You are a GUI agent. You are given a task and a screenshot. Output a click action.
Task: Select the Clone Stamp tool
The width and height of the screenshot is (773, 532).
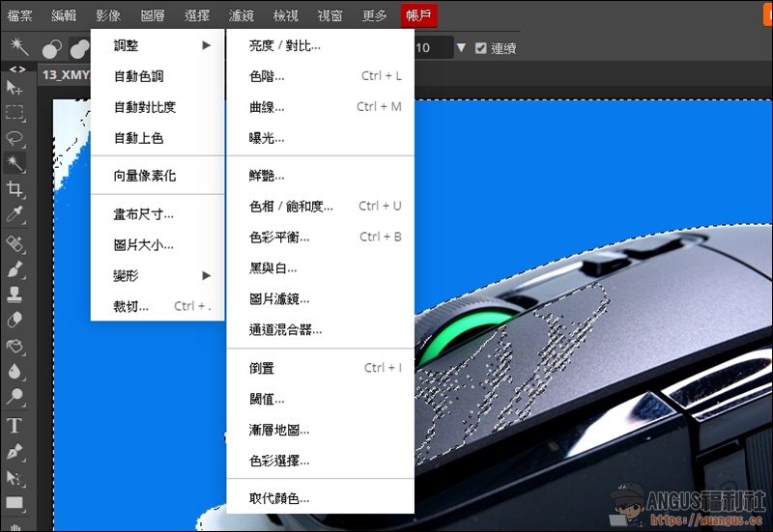[x=14, y=294]
